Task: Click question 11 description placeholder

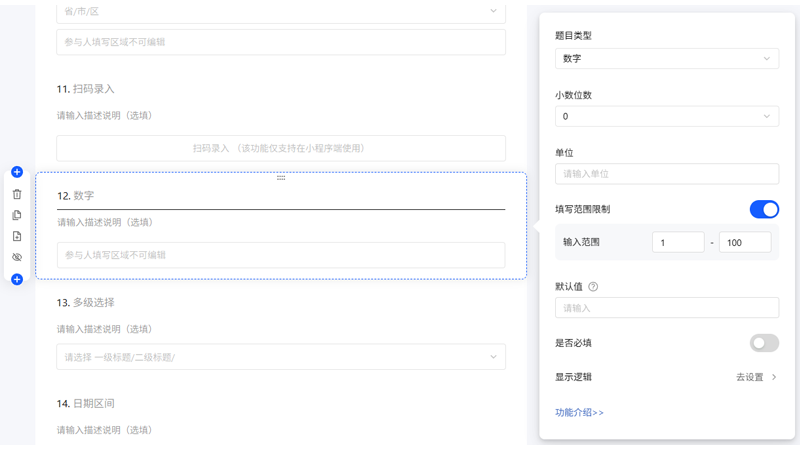Action: pos(104,115)
